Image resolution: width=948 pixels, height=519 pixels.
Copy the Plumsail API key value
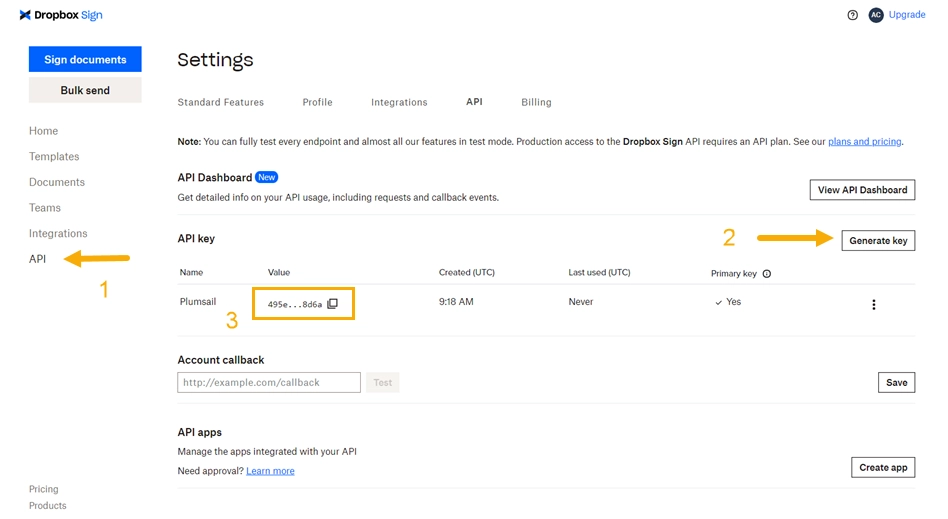[333, 304]
